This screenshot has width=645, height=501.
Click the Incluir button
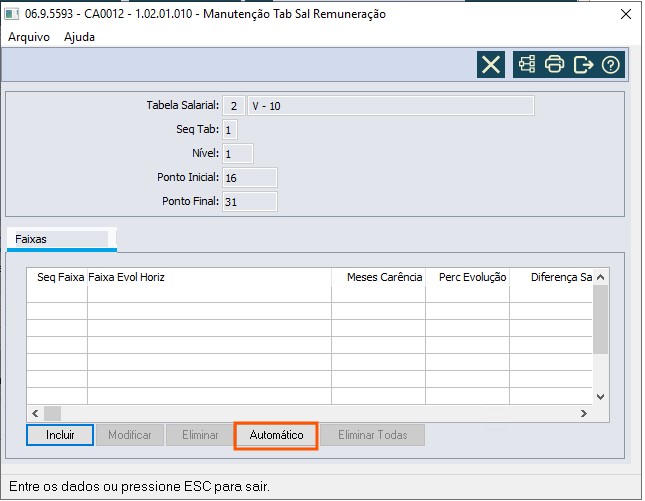pos(60,435)
